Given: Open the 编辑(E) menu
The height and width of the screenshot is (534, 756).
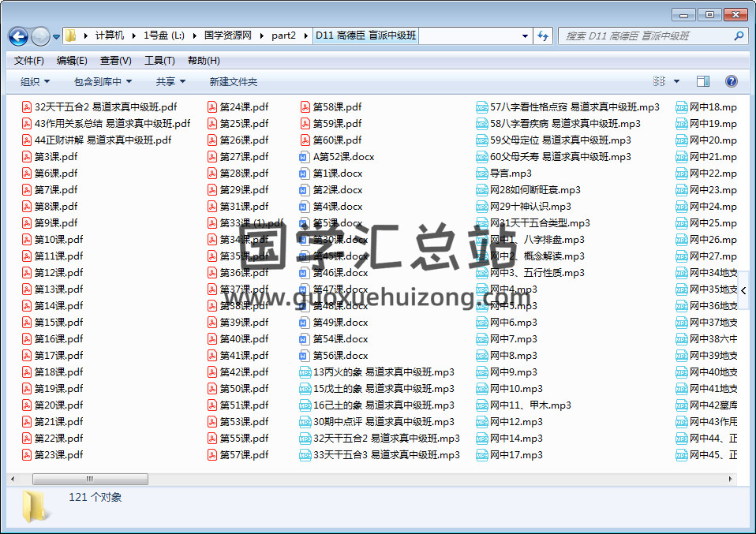Looking at the screenshot, I should pos(72,61).
